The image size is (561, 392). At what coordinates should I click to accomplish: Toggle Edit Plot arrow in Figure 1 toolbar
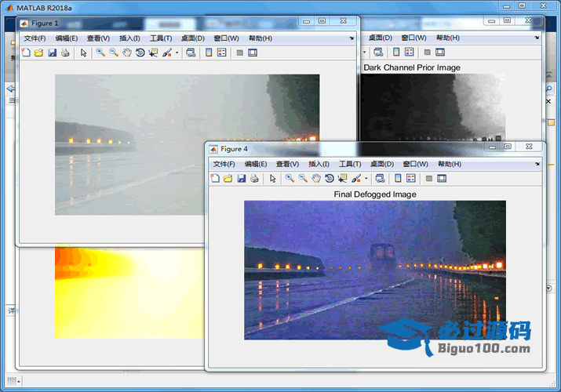pyautogui.click(x=83, y=53)
